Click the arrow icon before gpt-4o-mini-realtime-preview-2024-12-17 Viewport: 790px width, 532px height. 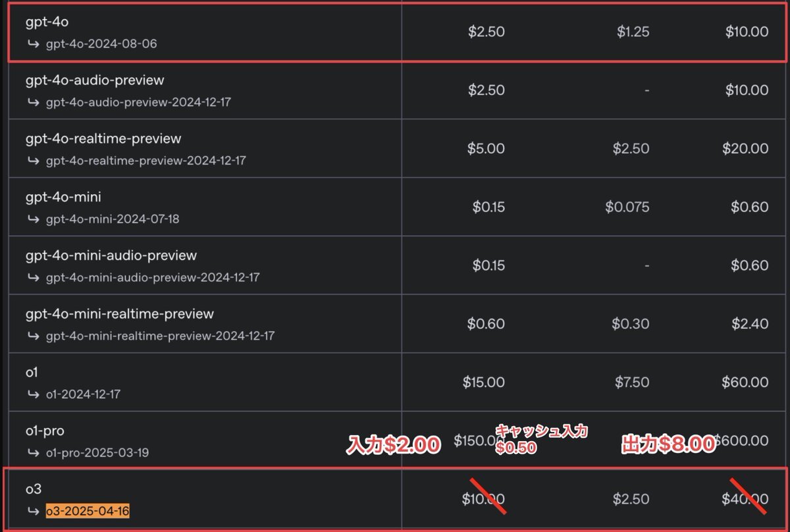point(34,336)
